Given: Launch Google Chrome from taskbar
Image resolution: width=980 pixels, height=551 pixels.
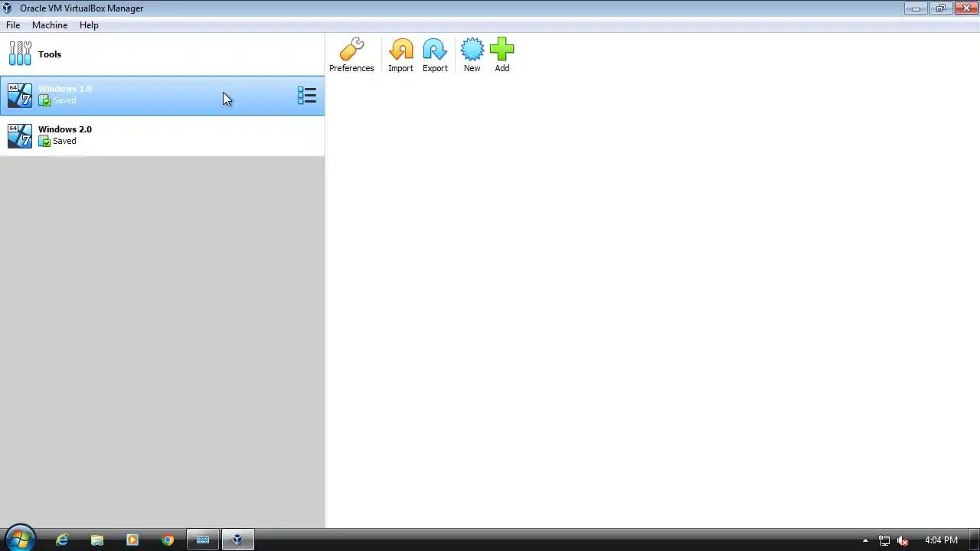Looking at the screenshot, I should [x=168, y=540].
